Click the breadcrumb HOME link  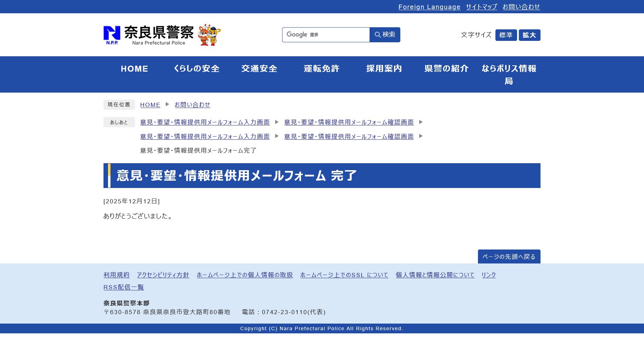click(x=150, y=105)
